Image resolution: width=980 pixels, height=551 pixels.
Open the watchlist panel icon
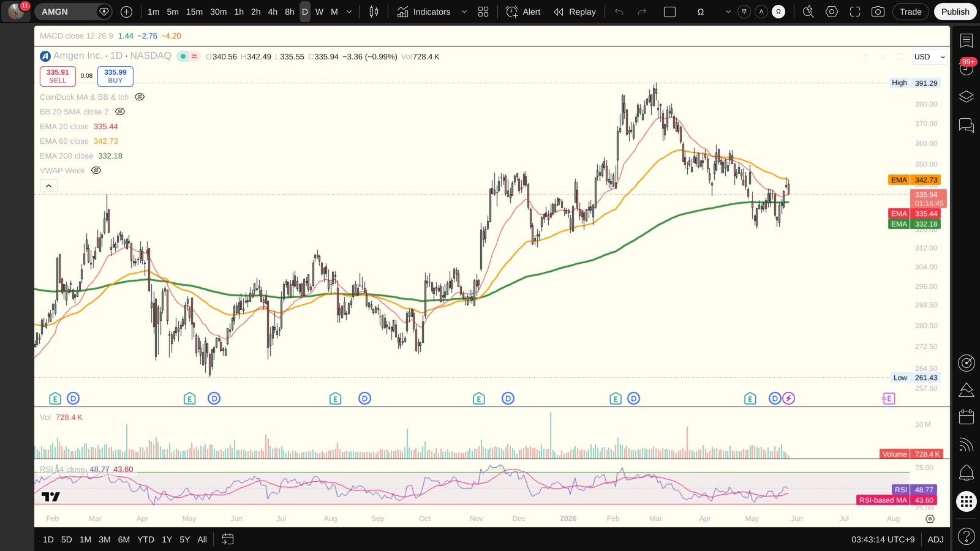pyautogui.click(x=967, y=41)
